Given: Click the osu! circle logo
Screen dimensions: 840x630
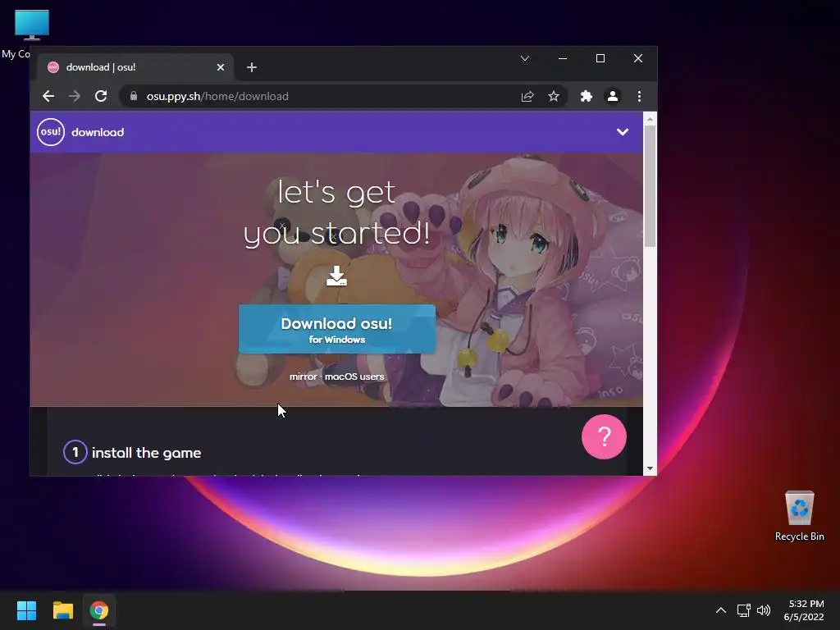Looking at the screenshot, I should point(51,132).
